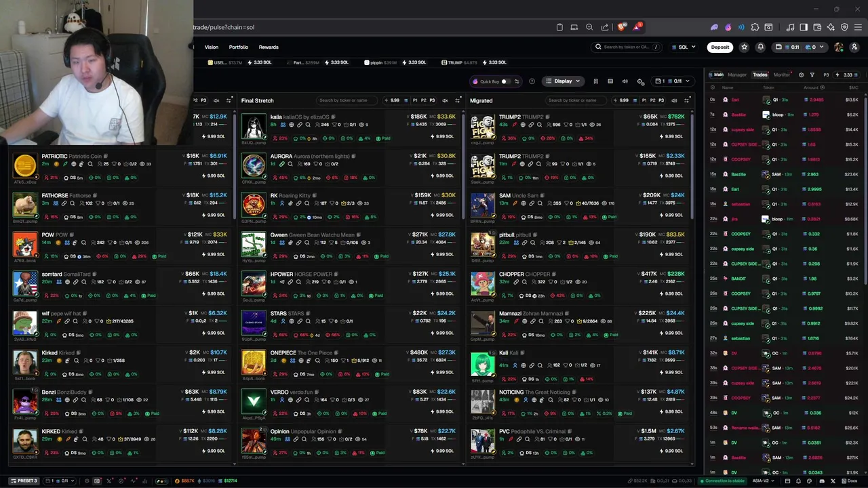Open browser extensions puzzle icon
The height and width of the screenshot is (488, 868).
tap(755, 27)
